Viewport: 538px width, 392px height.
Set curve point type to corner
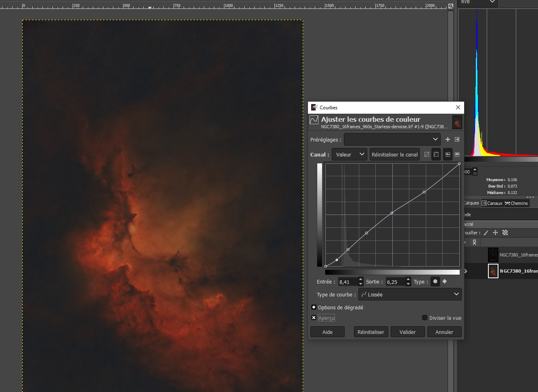[x=445, y=281]
